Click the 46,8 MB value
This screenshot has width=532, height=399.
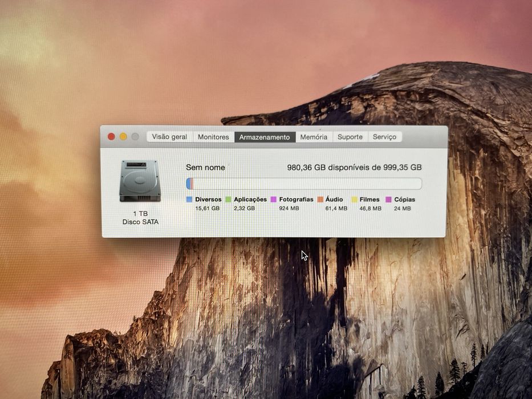coord(371,208)
